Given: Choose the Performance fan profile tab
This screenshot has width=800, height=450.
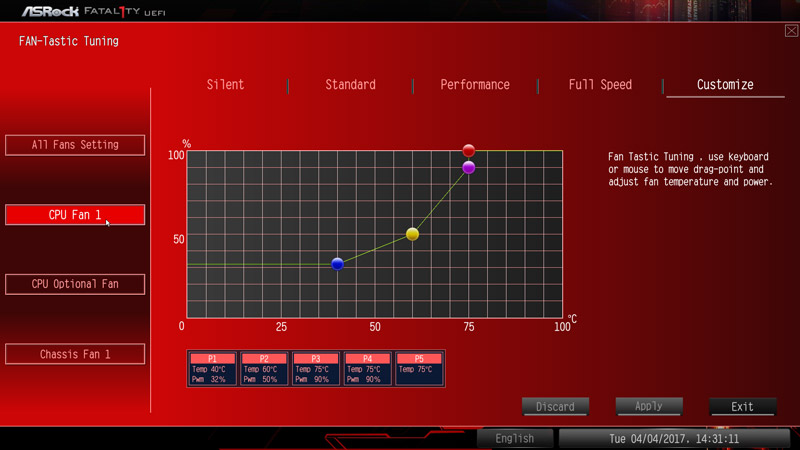Looking at the screenshot, I should coord(475,85).
